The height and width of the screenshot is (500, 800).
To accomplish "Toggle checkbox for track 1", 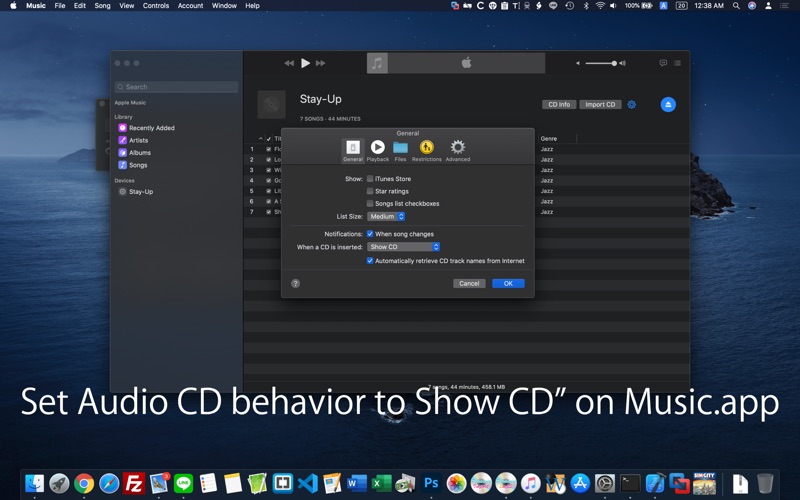I will coord(268,149).
